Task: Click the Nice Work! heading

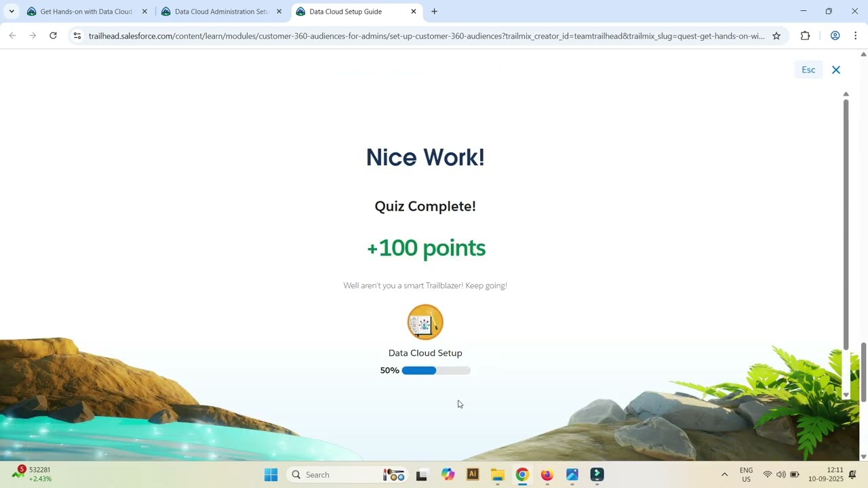Action: [425, 157]
